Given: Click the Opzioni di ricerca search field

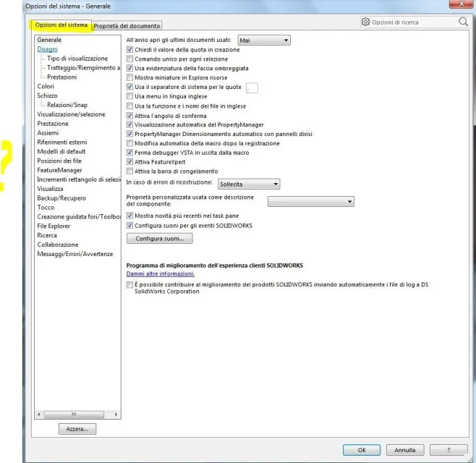Looking at the screenshot, I should tap(415, 22).
